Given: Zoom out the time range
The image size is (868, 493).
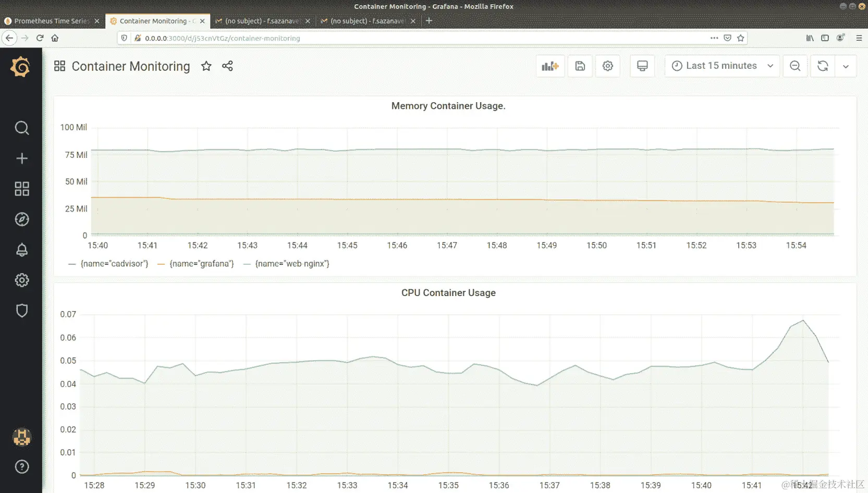Looking at the screenshot, I should pos(795,66).
